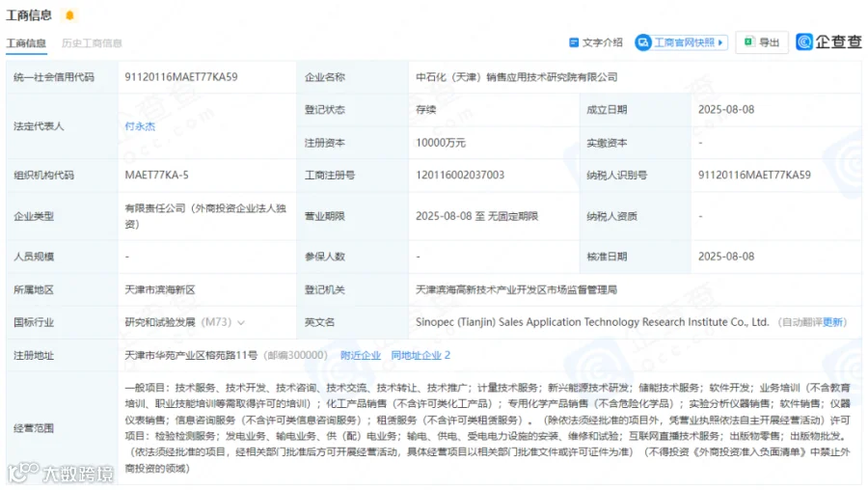
Task: Switch to 历史工商信息 tab
Action: (92, 43)
